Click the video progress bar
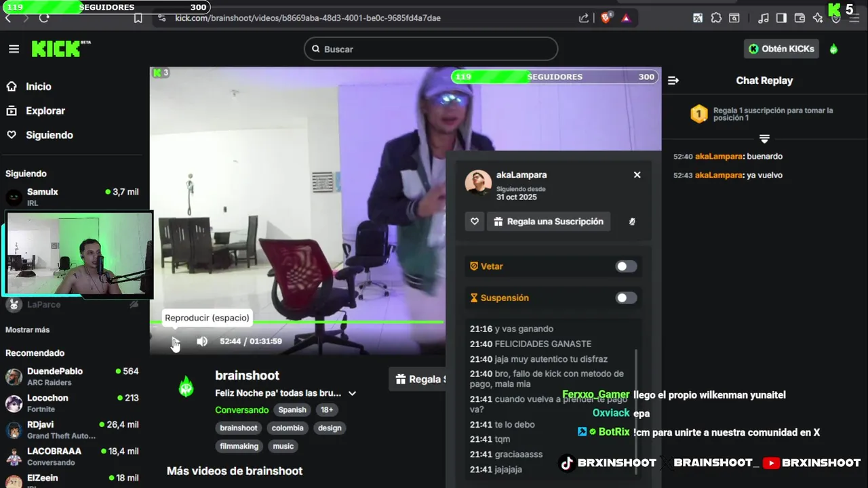 click(297, 322)
